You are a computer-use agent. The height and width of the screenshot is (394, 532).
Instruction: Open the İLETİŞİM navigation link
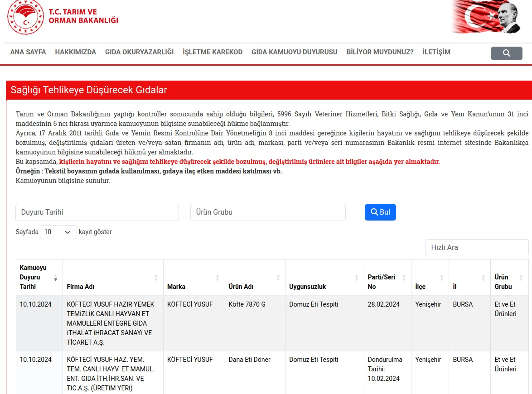(x=436, y=52)
